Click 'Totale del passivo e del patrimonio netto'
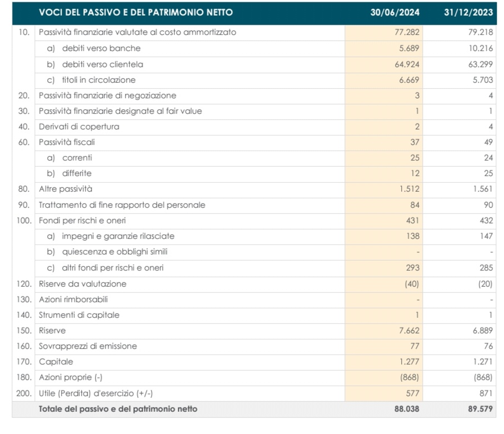The image size is (504, 434). 118,409
